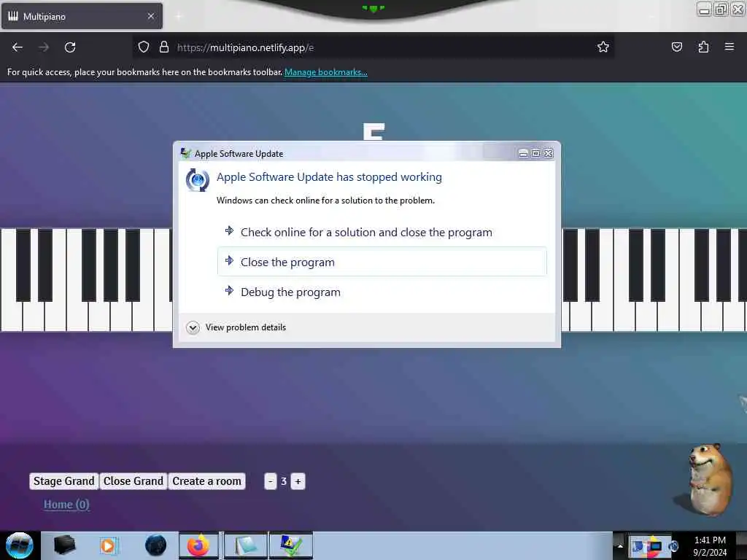Image resolution: width=747 pixels, height=560 pixels.
Task: Open the browser extensions puzzle icon
Action: tap(703, 47)
